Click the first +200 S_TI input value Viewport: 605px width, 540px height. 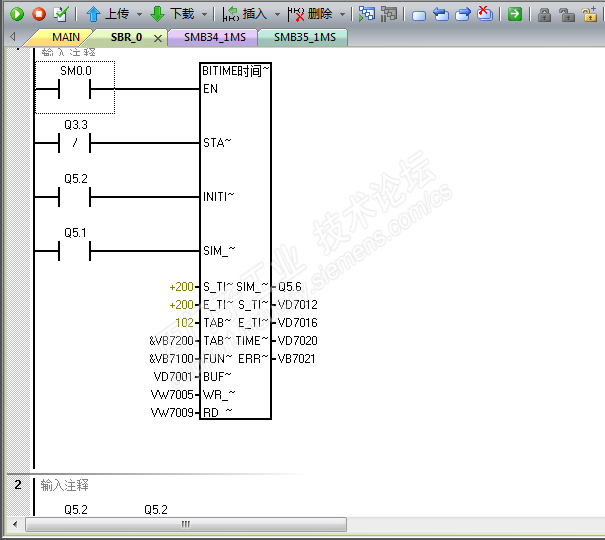[x=181, y=287]
